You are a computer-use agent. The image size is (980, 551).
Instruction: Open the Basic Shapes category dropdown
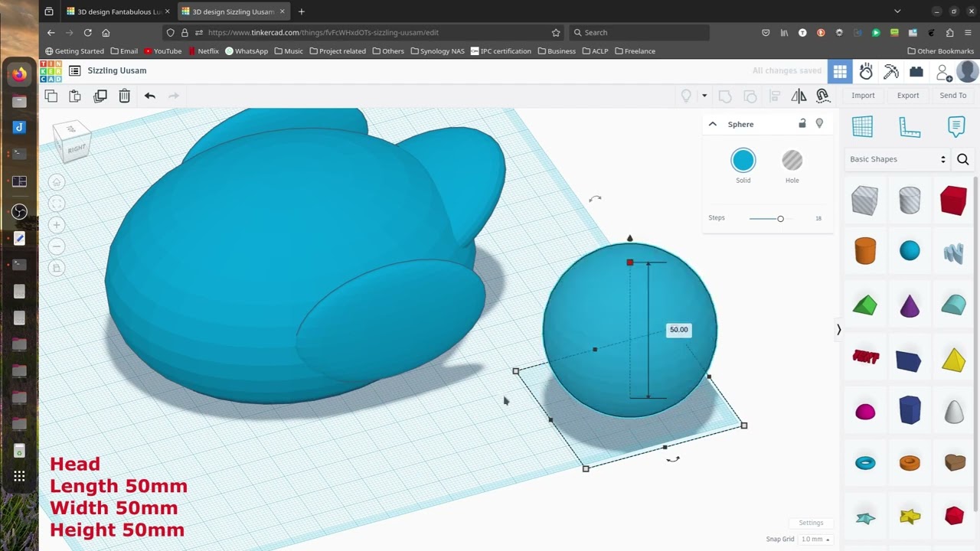(897, 159)
